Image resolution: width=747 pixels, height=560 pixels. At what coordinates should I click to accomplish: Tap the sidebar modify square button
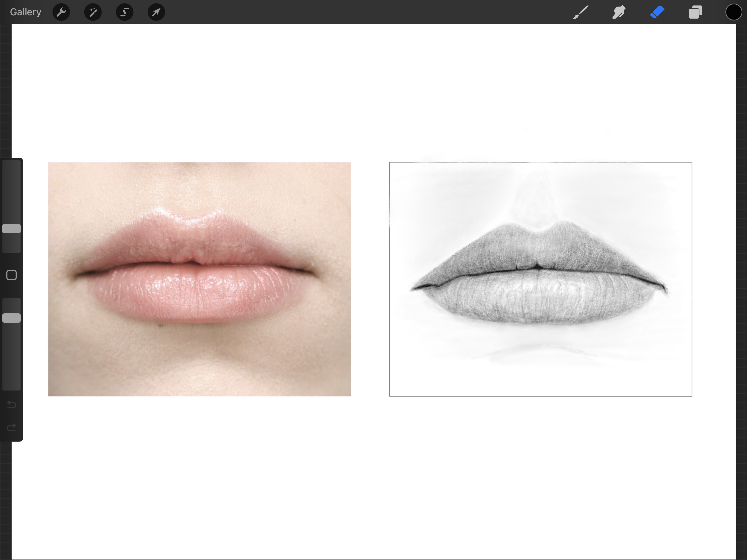[x=11, y=275]
